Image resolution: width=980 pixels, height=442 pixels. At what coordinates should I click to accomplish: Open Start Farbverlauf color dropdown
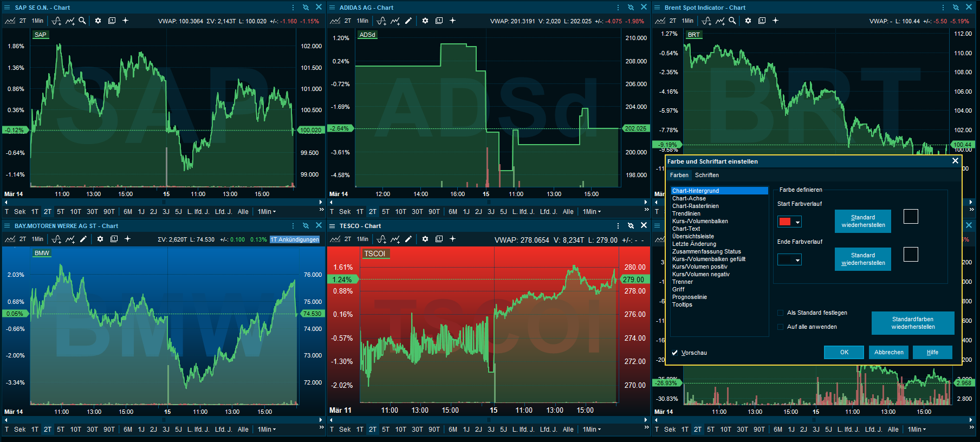[x=797, y=222]
